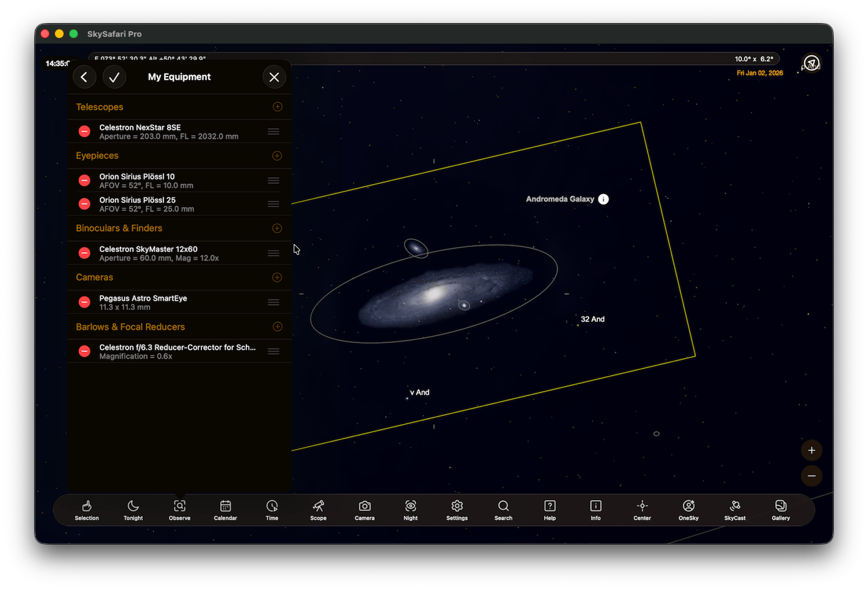Open OneSky in the toolbar

(x=688, y=510)
